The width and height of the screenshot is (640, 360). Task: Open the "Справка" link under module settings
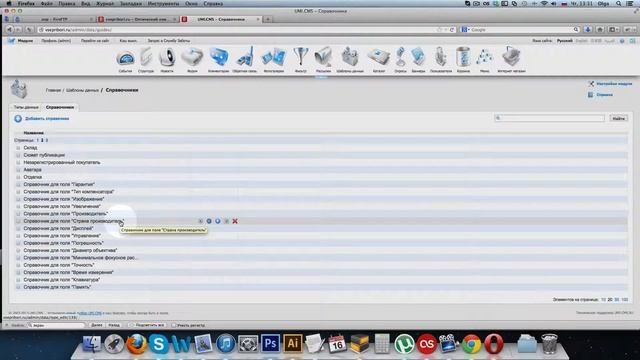click(604, 95)
